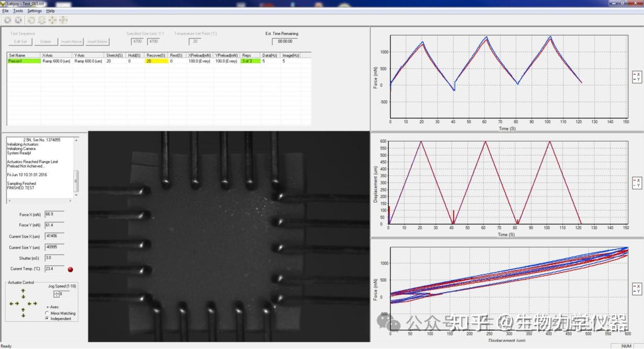Click the stop (X) icon in the toolbar
The image size is (644, 349).
[18, 20]
